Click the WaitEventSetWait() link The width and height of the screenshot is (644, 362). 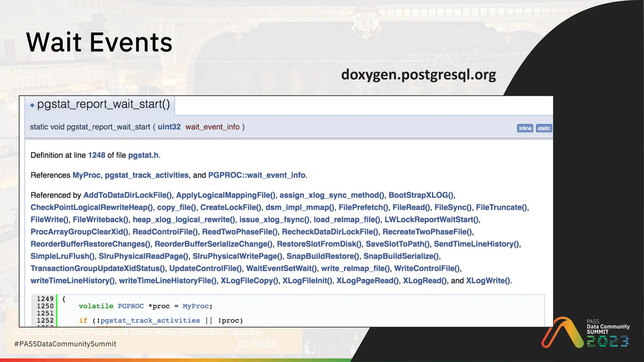(281, 268)
